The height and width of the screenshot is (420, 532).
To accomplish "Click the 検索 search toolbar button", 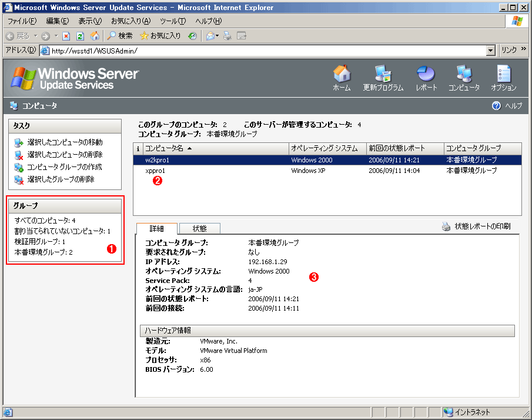I will [120, 36].
